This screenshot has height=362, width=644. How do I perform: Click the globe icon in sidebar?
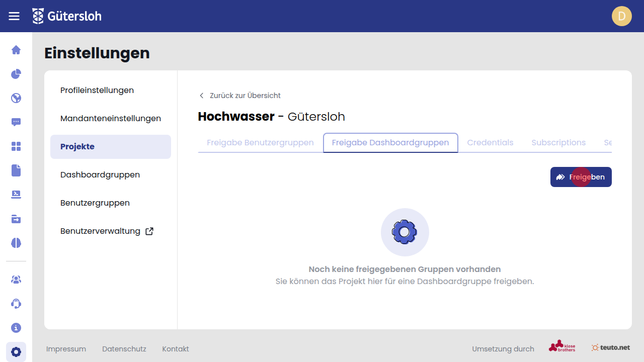coord(16,98)
